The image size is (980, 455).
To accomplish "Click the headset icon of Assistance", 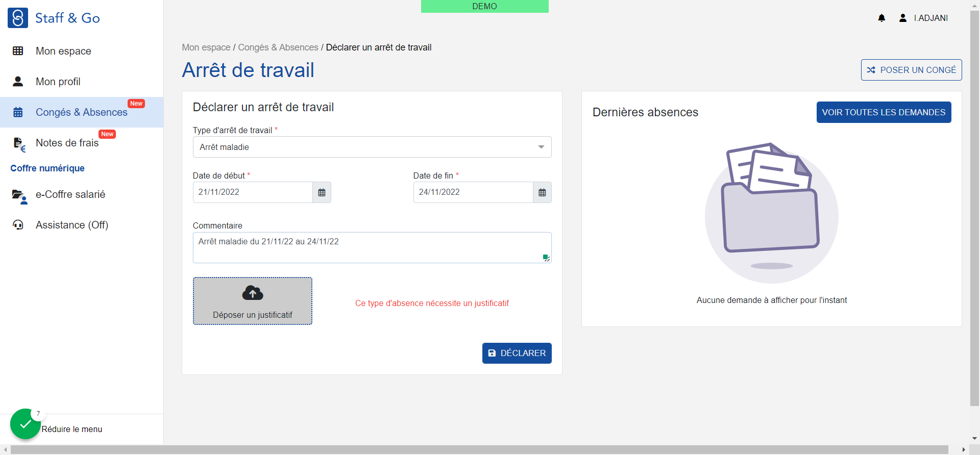I will 18,225.
